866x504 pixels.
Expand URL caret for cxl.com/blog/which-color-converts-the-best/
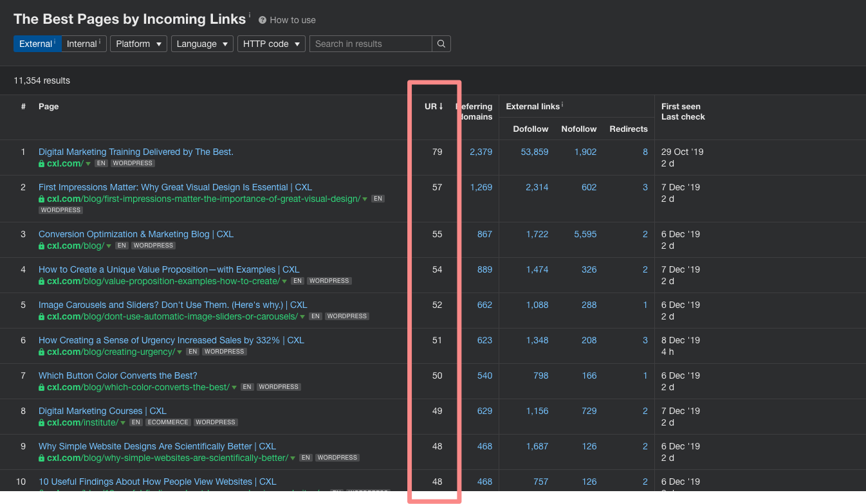pyautogui.click(x=234, y=388)
